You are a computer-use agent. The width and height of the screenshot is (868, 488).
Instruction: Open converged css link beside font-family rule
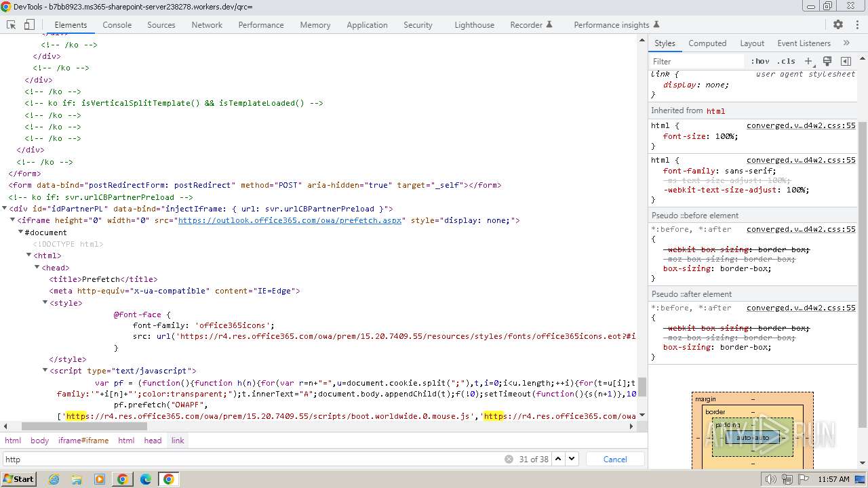(801, 161)
